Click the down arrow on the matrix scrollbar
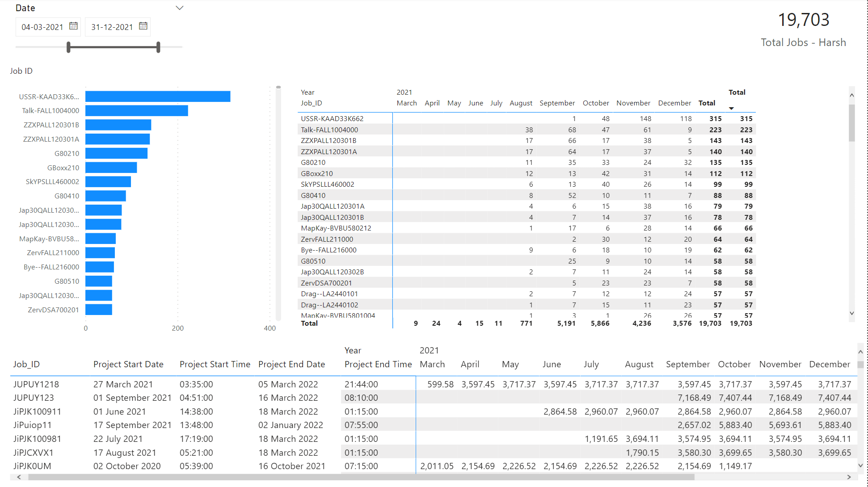Screen dimensions: 868x487 (852, 313)
